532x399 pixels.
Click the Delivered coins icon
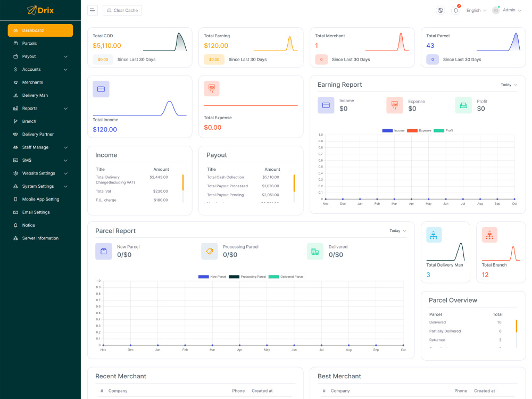point(315,252)
